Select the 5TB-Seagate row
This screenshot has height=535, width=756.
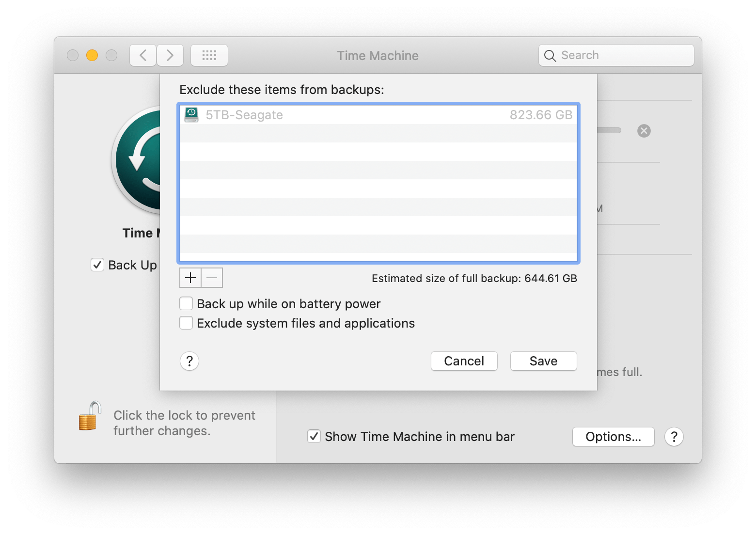pyautogui.click(x=378, y=115)
